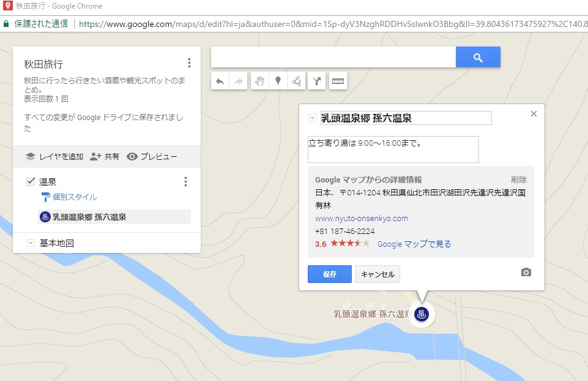
Task: Click the 3.6 star rating
Action: tap(343, 244)
